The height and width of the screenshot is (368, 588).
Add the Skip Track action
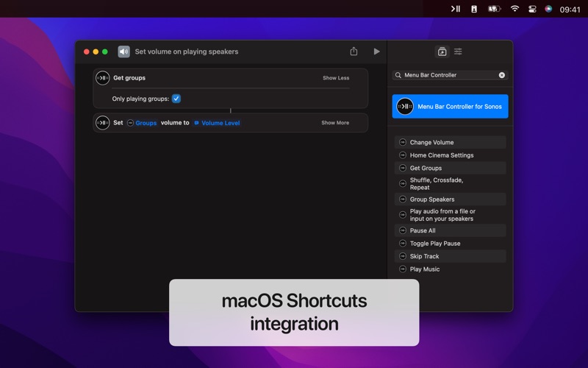click(450, 256)
